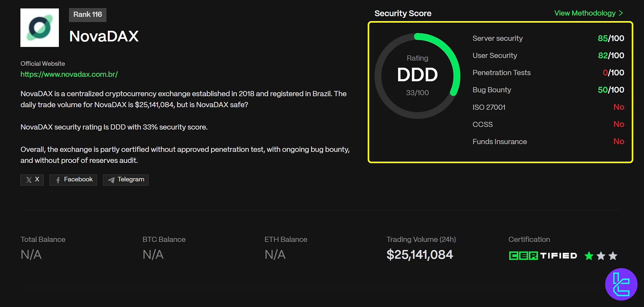
Task: Click the Funds Insurance No status
Action: tap(618, 142)
